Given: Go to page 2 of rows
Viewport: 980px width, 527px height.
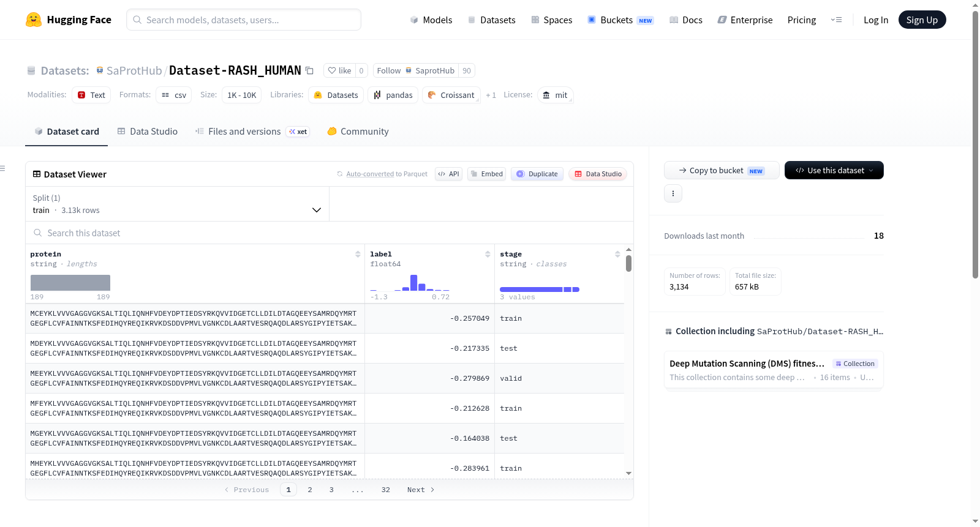Looking at the screenshot, I should (310, 490).
